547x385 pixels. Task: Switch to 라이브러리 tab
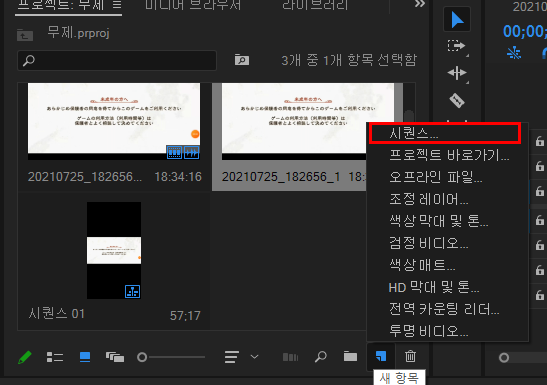315,5
